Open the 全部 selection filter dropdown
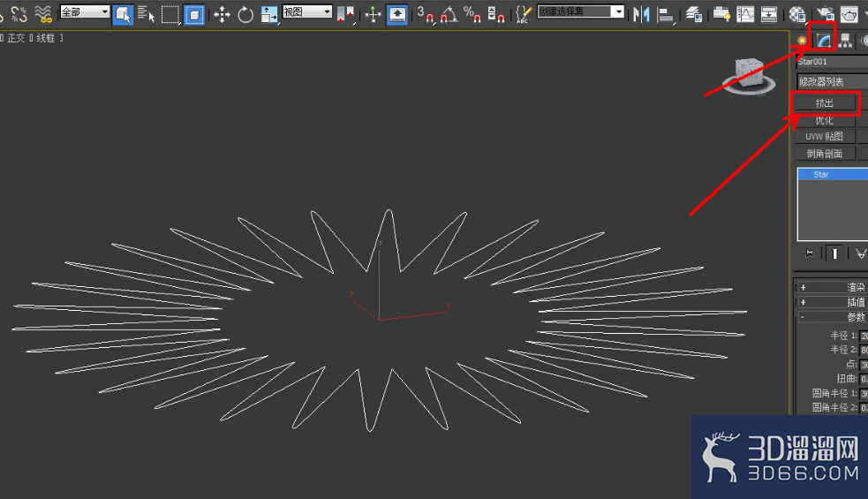868x499 pixels. coord(85,11)
